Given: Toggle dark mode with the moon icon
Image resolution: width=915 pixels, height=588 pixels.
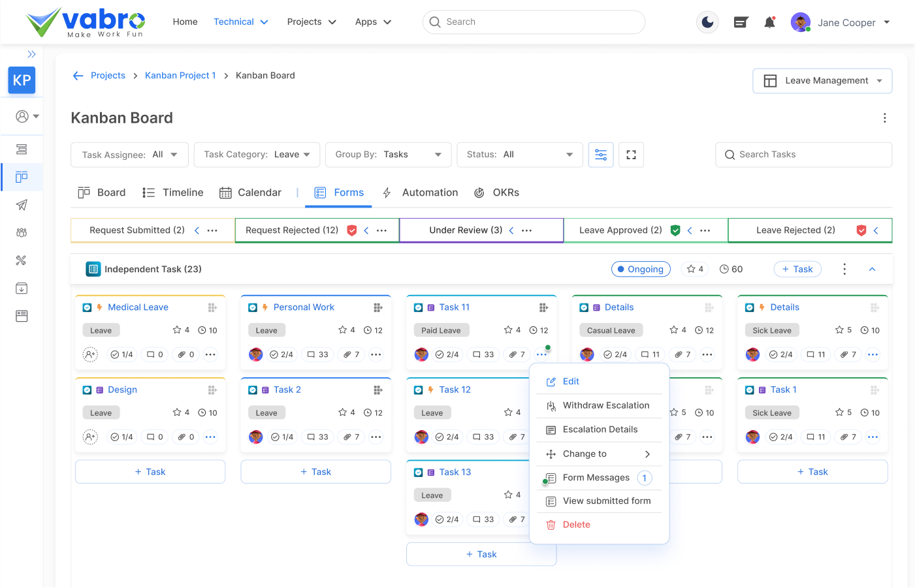Looking at the screenshot, I should 707,22.
